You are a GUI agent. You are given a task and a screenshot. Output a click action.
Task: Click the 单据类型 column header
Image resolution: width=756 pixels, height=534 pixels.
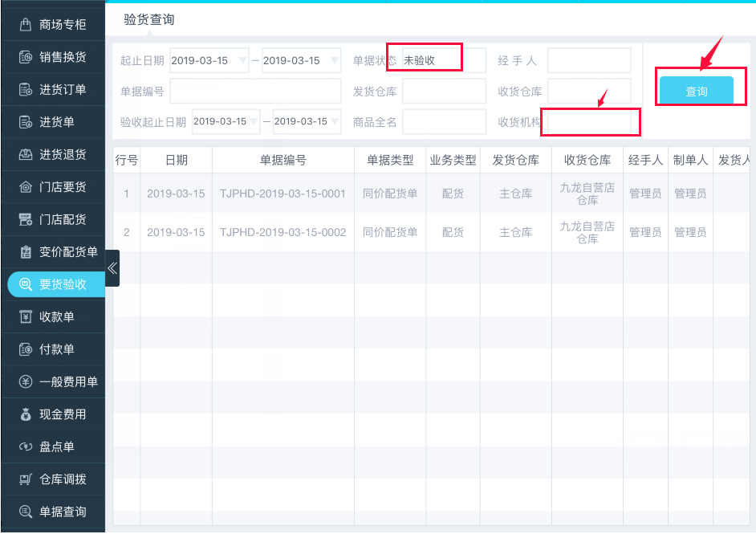390,160
